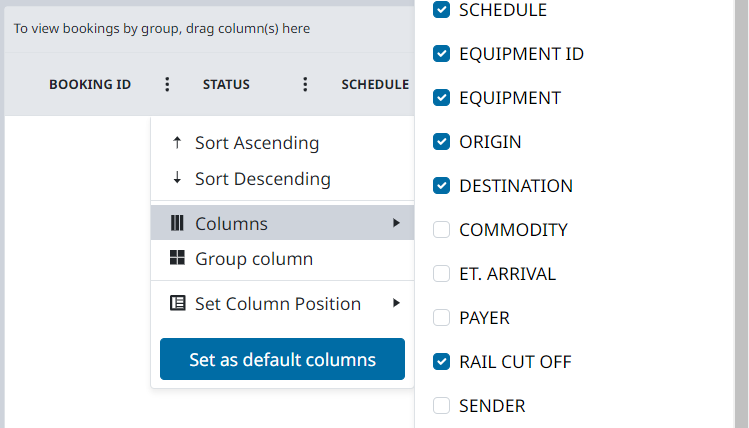This screenshot has height=428, width=749.
Task: Click the Columns bars icon
Action: [x=177, y=223]
